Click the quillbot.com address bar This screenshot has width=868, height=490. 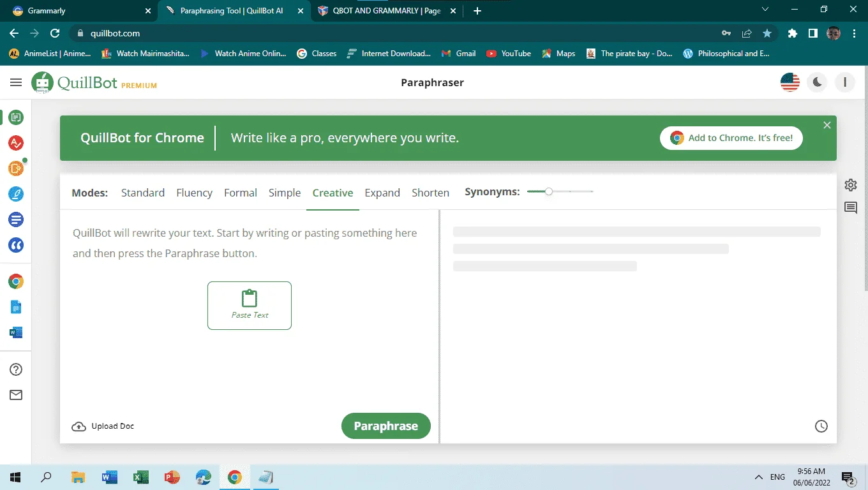[114, 33]
